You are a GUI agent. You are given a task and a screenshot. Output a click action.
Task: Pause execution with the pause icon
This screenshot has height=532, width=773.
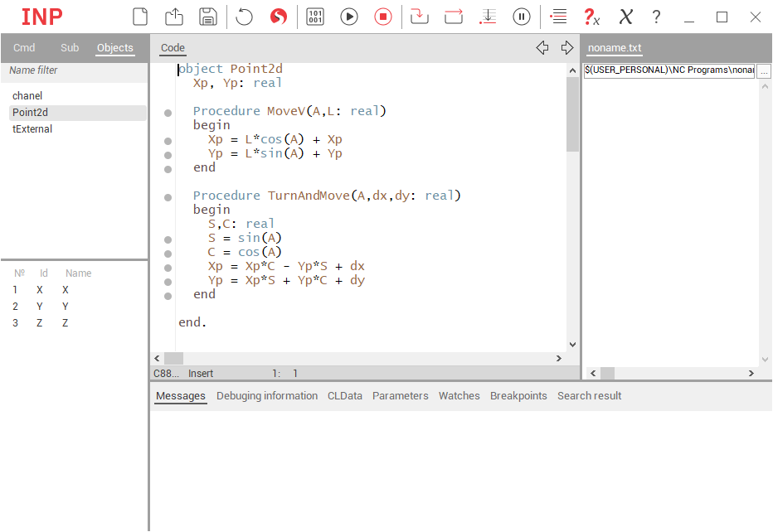click(x=521, y=17)
